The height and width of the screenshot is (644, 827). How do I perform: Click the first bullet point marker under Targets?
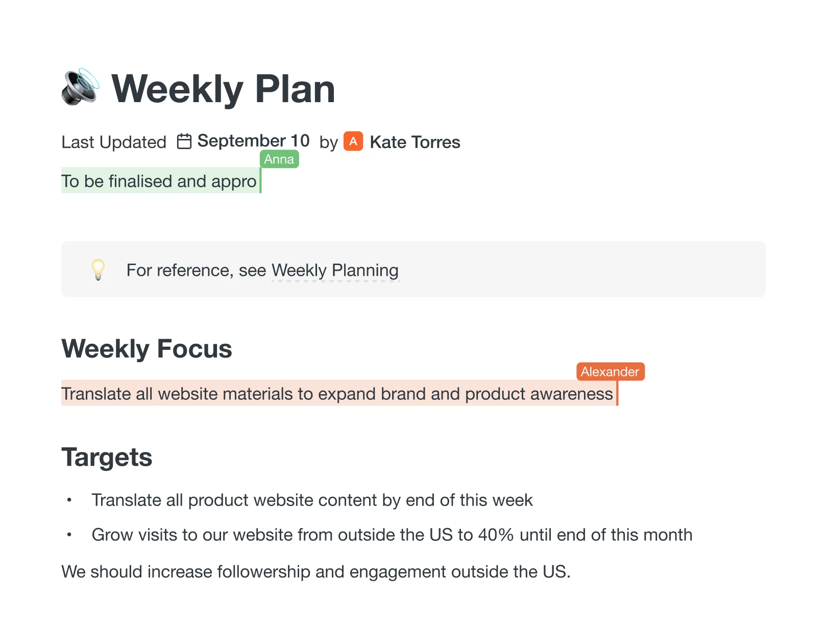(69, 500)
